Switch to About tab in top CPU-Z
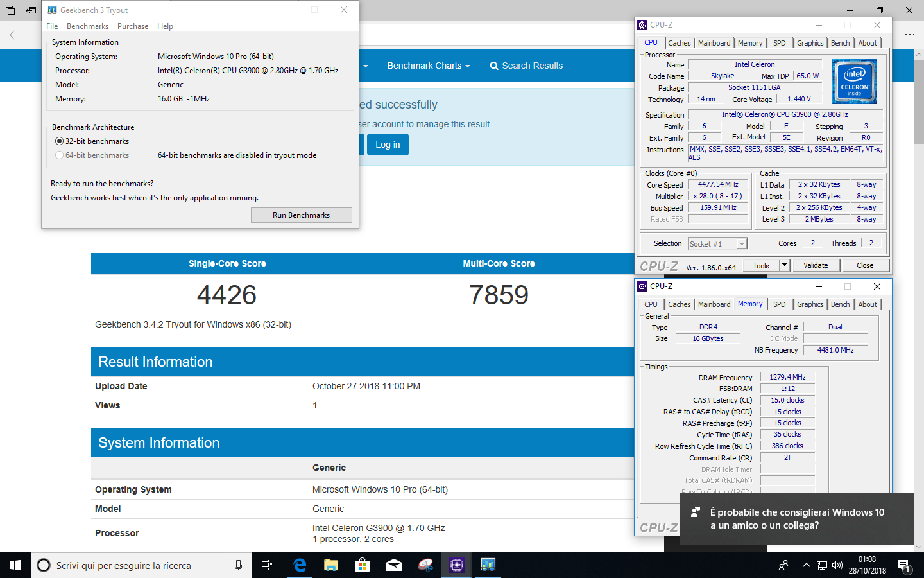Image resolution: width=924 pixels, height=578 pixels. tap(868, 43)
